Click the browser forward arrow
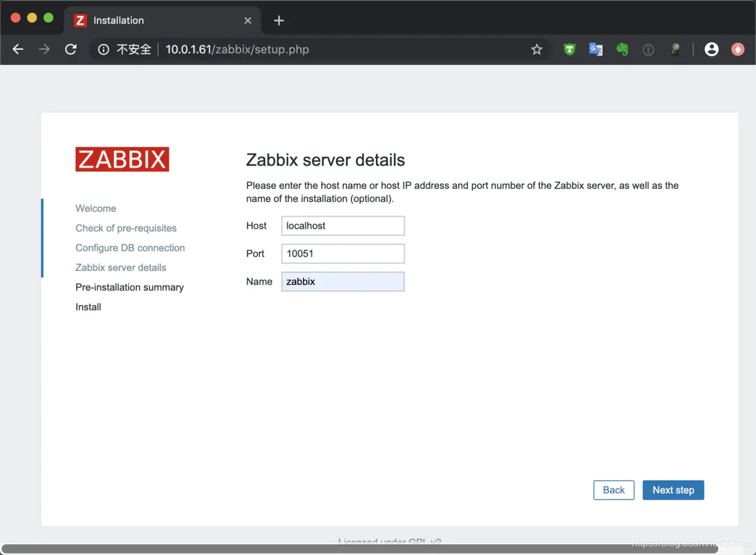 pos(44,49)
